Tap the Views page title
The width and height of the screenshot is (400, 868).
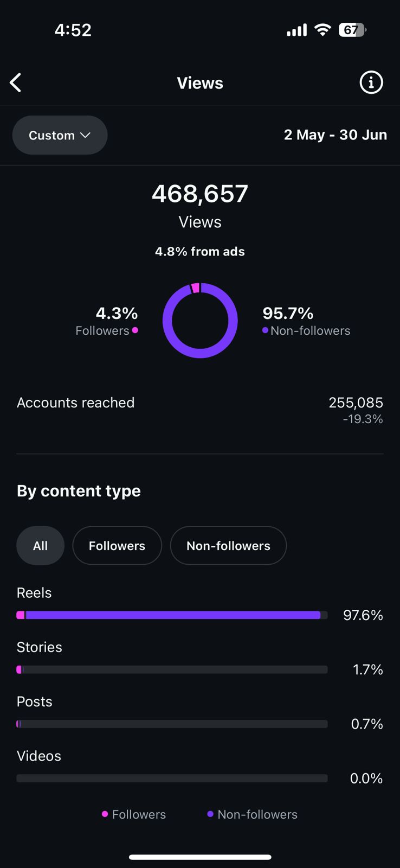pyautogui.click(x=200, y=83)
